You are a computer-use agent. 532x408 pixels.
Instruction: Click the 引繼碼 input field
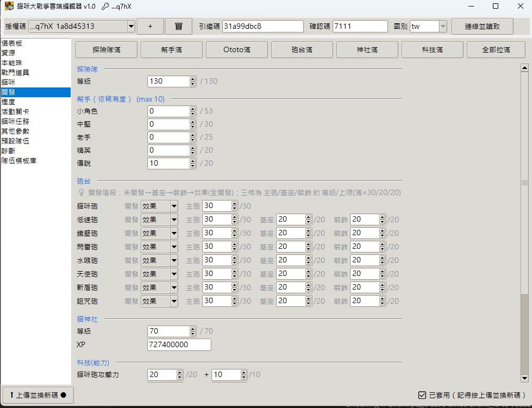pos(263,27)
